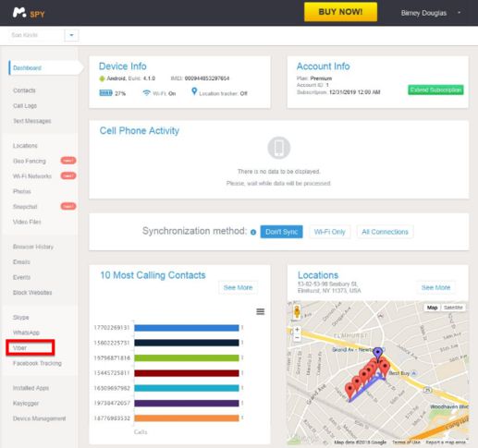Image resolution: width=478 pixels, height=448 pixels.
Task: Open Browser History in the sidebar
Action: tap(33, 247)
